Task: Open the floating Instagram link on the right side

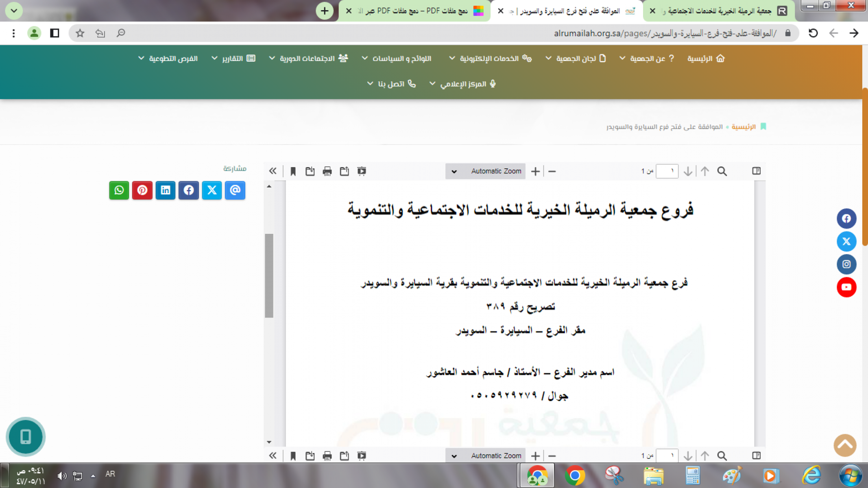Action: (x=846, y=264)
